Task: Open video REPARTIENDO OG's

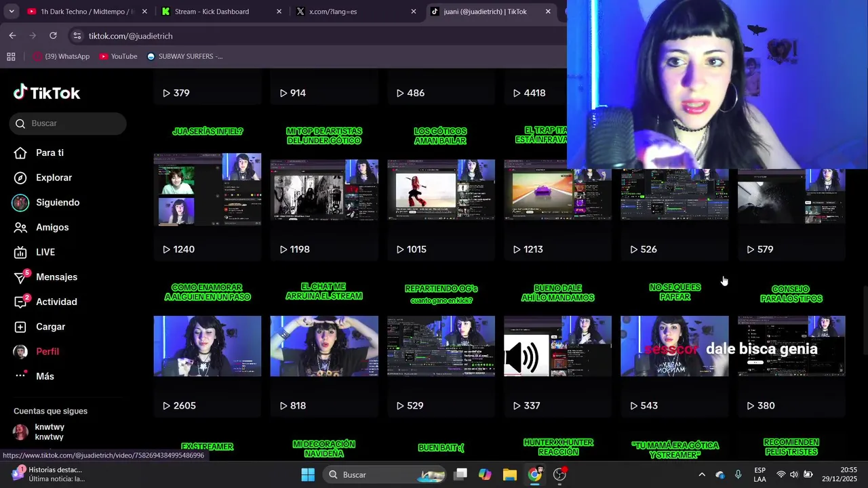Action: 441,346
